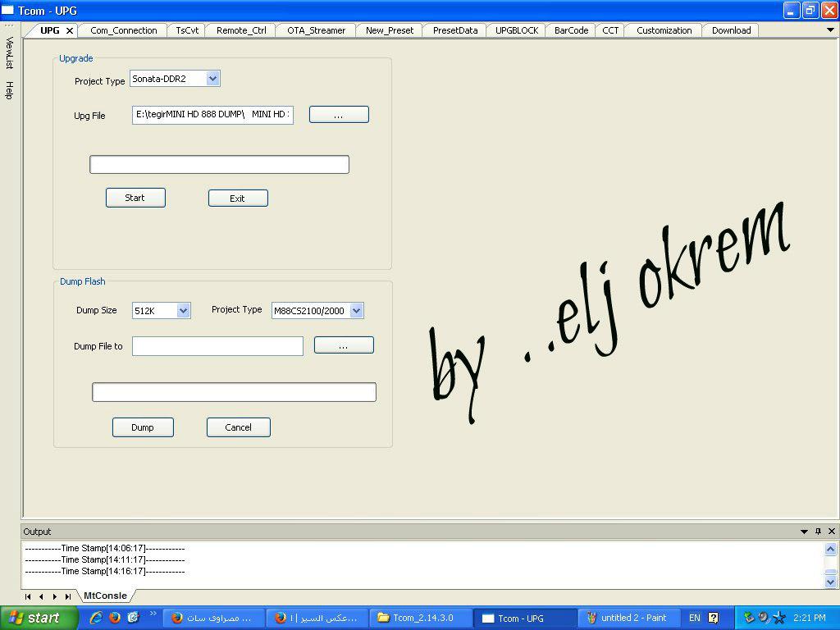This screenshot has height=630, width=840.
Task: Open the OTA_Streamer tab
Action: [x=316, y=30]
